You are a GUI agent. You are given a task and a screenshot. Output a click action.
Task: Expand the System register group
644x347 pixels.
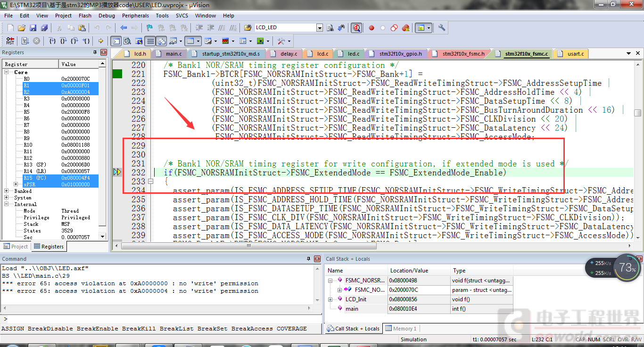[7, 198]
